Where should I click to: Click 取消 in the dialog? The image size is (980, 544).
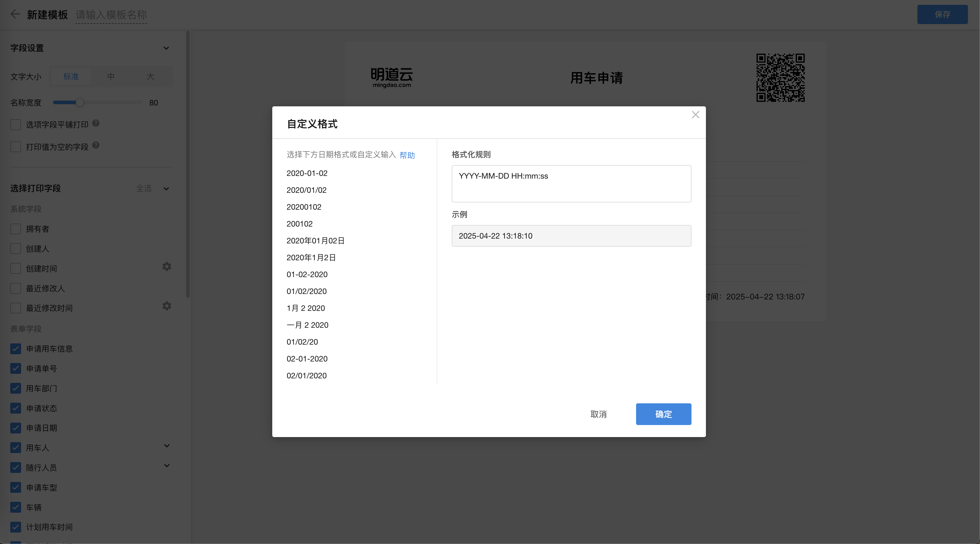[x=598, y=414]
